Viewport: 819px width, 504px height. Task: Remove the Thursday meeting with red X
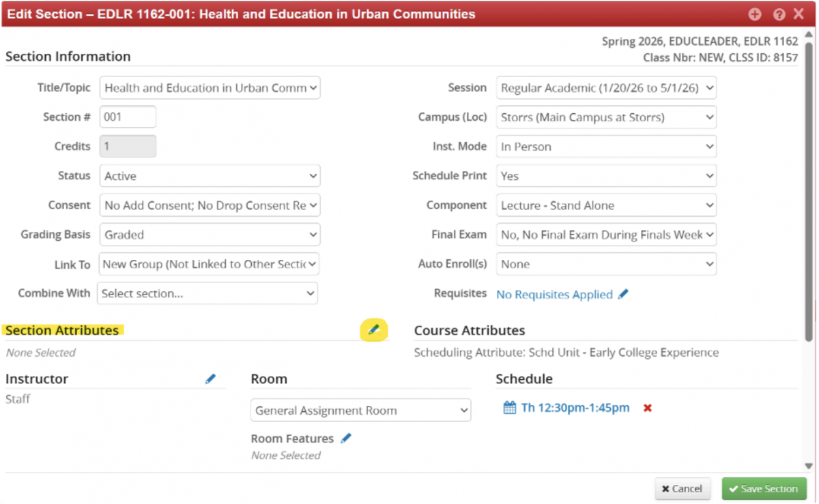point(648,409)
